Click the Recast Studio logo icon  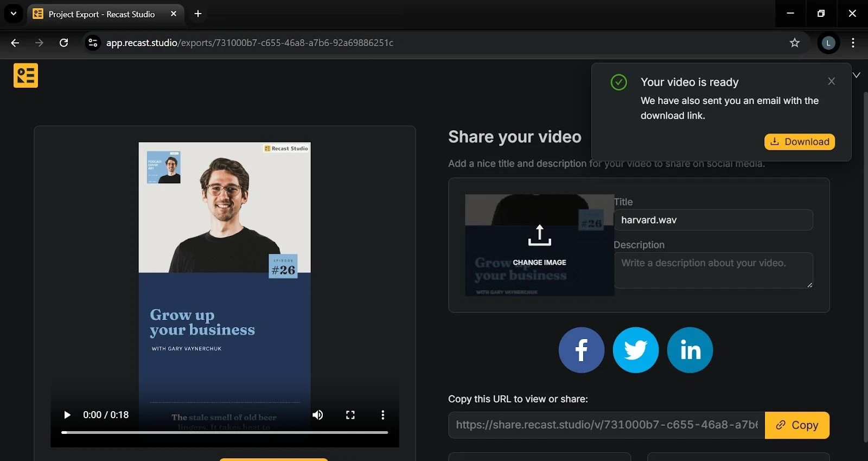[25, 75]
